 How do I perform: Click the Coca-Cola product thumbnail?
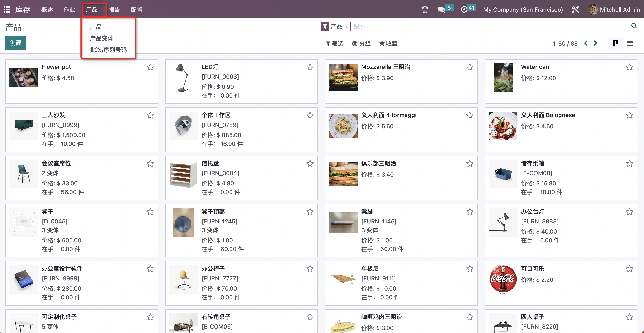click(x=503, y=279)
